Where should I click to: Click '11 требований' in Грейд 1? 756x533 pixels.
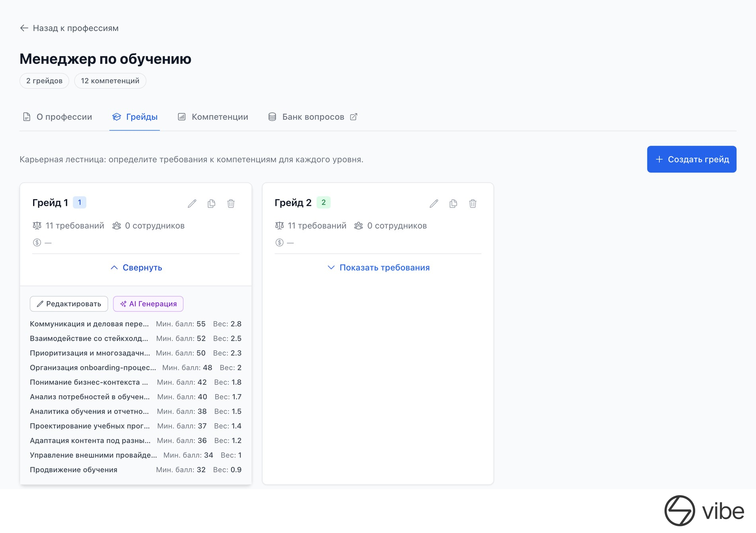[x=75, y=226]
